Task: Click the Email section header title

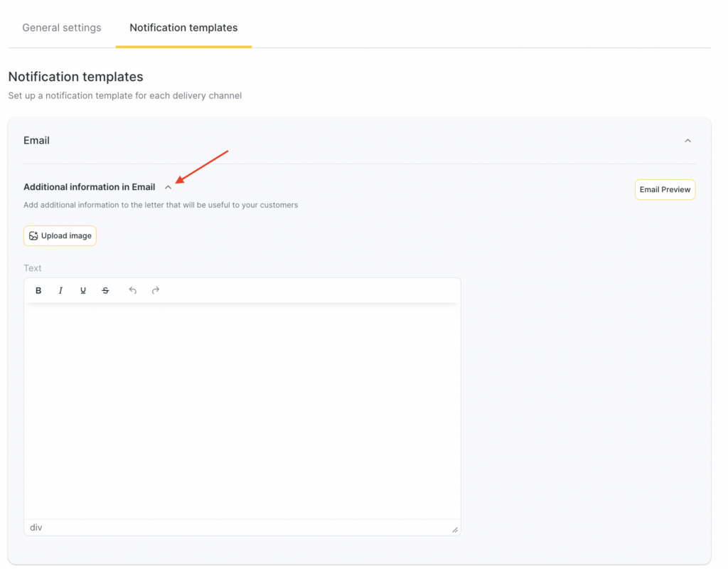Action: pyautogui.click(x=36, y=141)
